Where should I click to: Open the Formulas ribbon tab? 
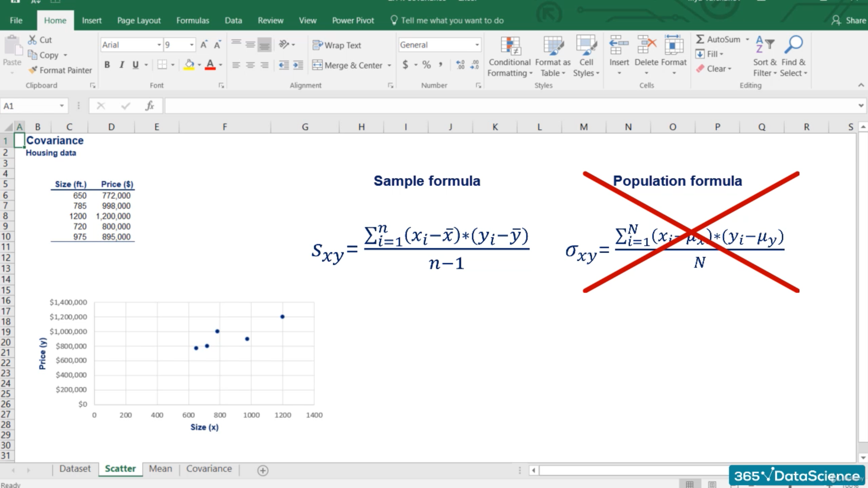point(193,20)
